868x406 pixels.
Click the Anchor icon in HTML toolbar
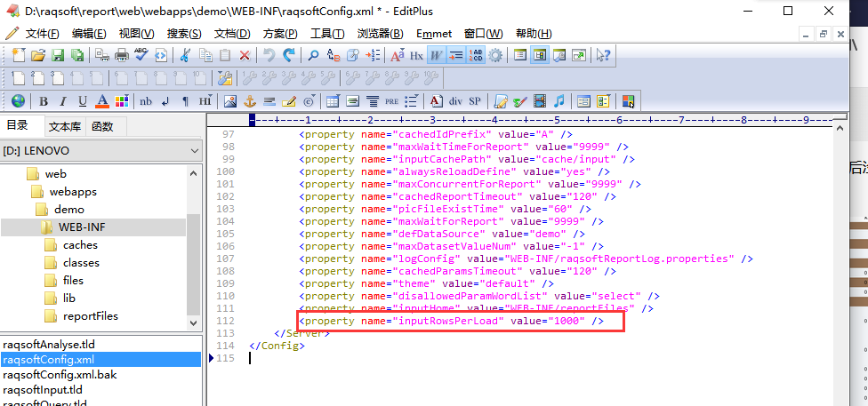(x=250, y=100)
